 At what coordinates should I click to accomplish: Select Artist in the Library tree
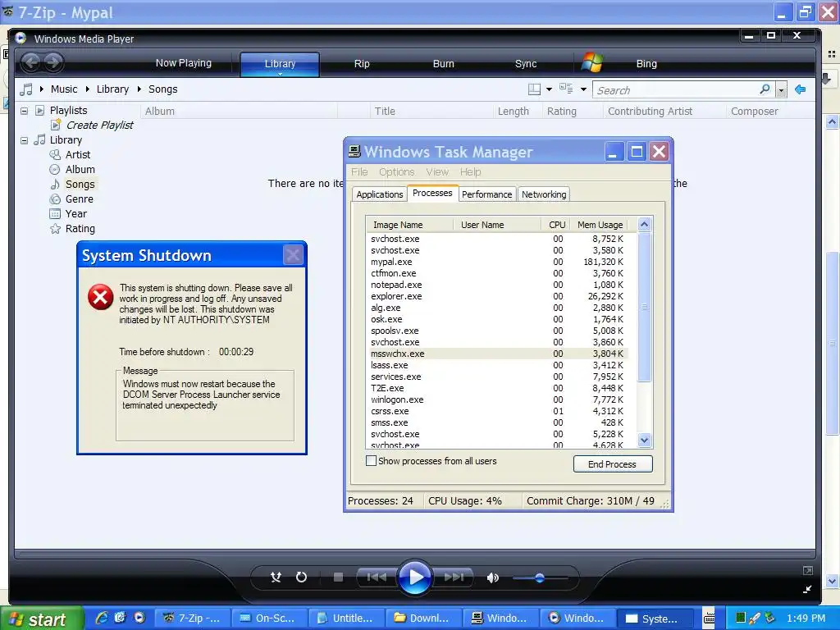(78, 155)
